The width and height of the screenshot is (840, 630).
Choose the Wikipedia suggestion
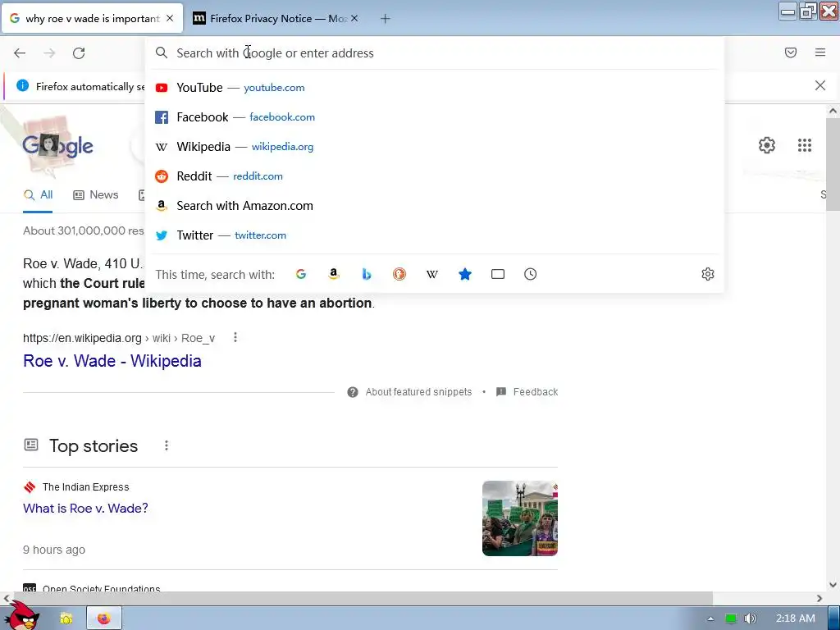435,146
